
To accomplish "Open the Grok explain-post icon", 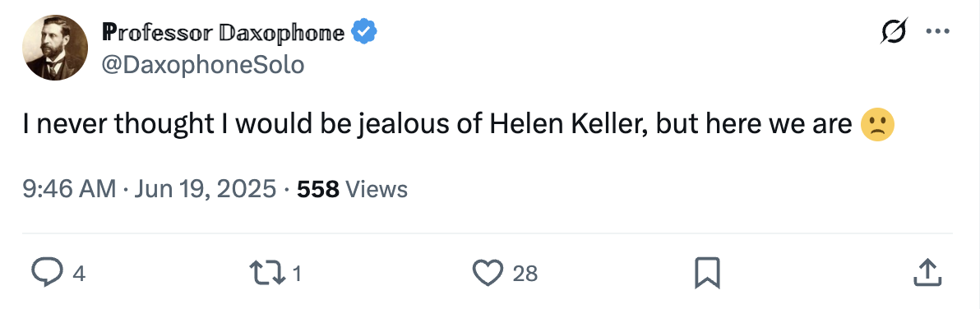I will (894, 31).
